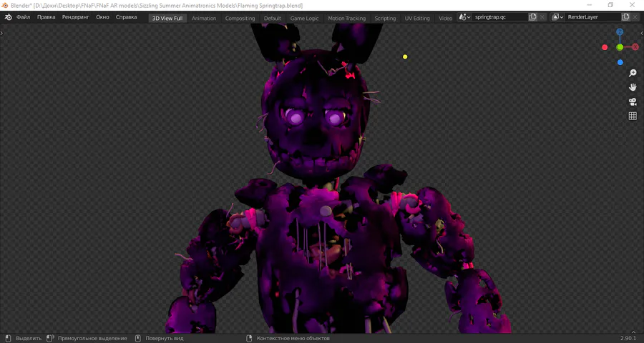Screen dimensions: 644x343
Task: Click the new scene copy icon
Action: (x=532, y=17)
